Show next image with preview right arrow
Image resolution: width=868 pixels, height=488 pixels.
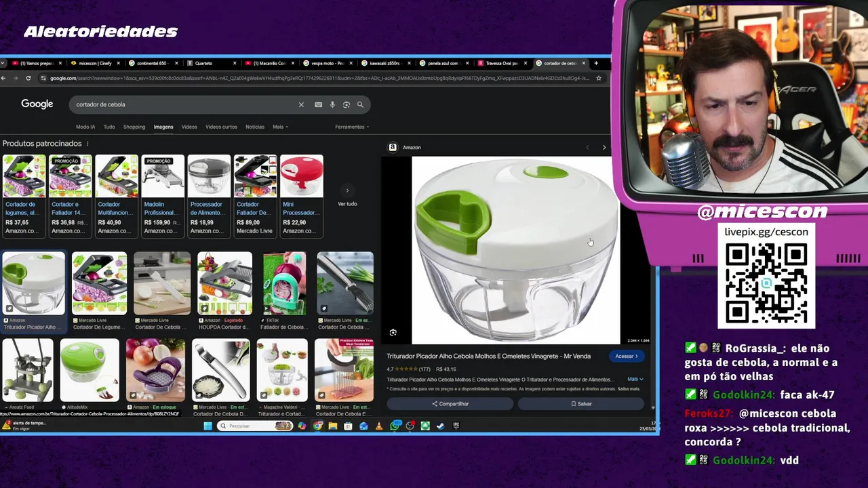pyautogui.click(x=604, y=147)
